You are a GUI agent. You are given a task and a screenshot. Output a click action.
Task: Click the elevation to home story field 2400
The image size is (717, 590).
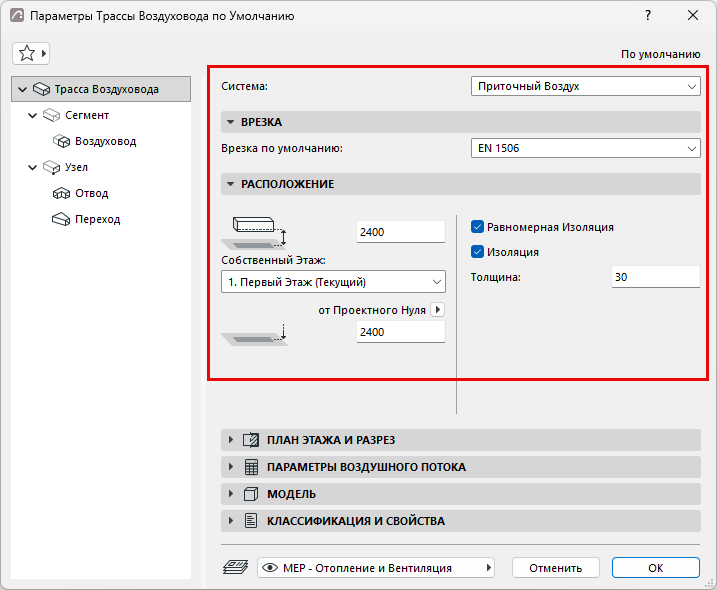coord(401,232)
